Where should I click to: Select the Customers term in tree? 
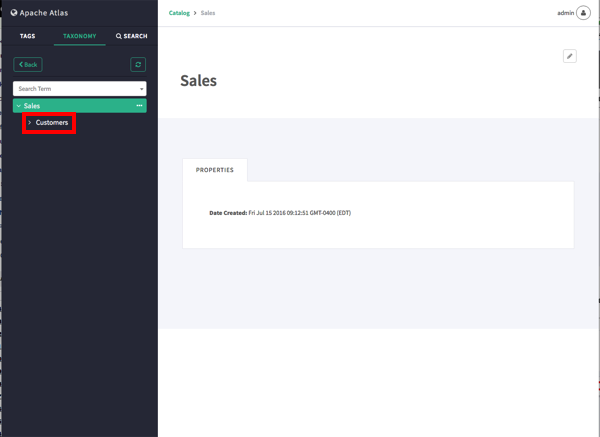click(52, 123)
